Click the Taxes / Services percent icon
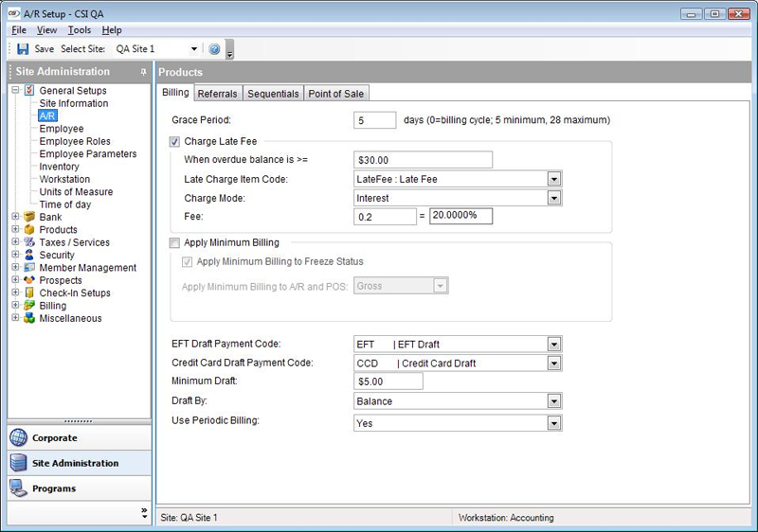 [x=29, y=242]
